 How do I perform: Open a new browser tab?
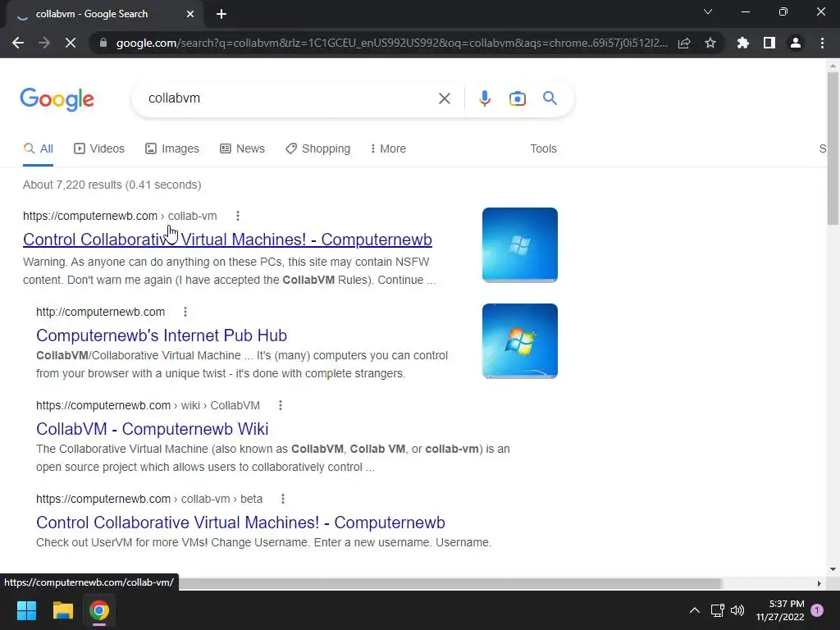pos(221,14)
